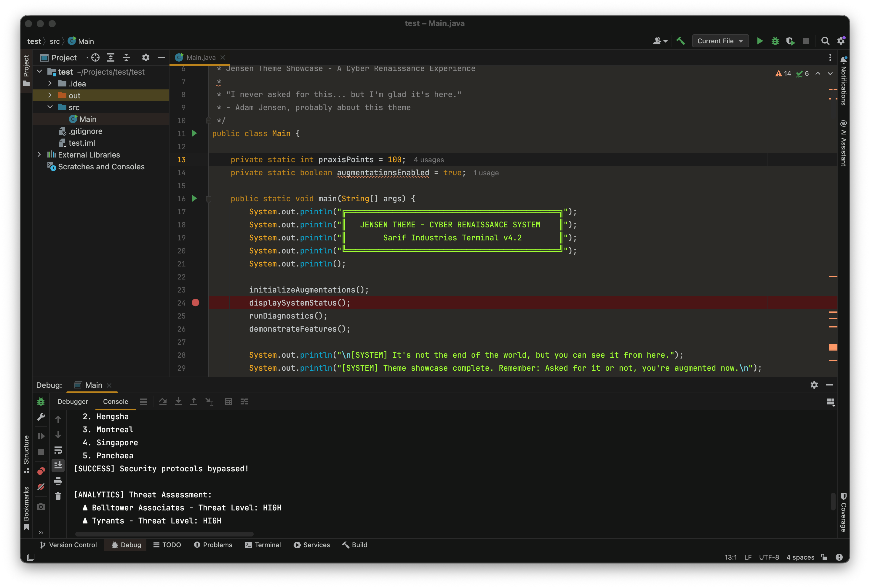Toggle soft-wrap in the console
870x588 pixels.
click(x=58, y=450)
